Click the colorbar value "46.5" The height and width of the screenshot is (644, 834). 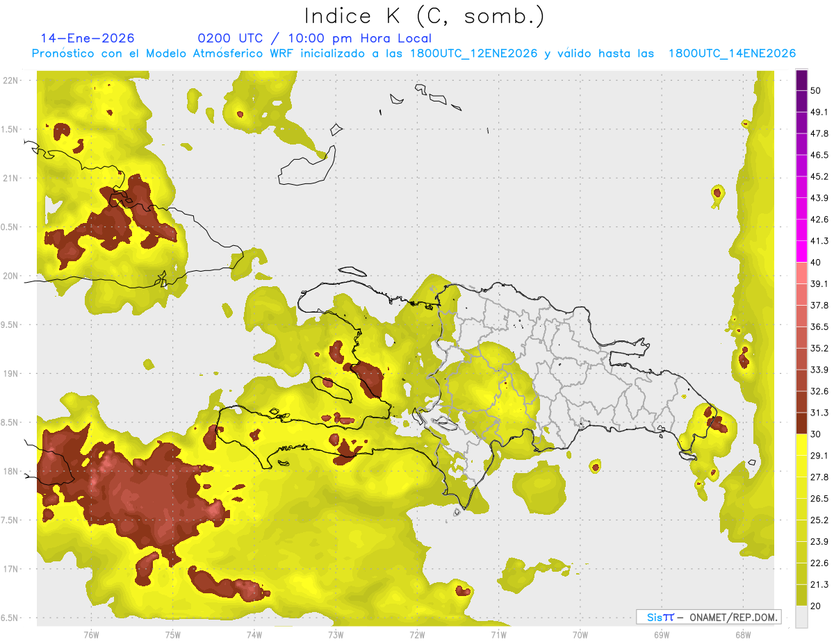[819, 155]
